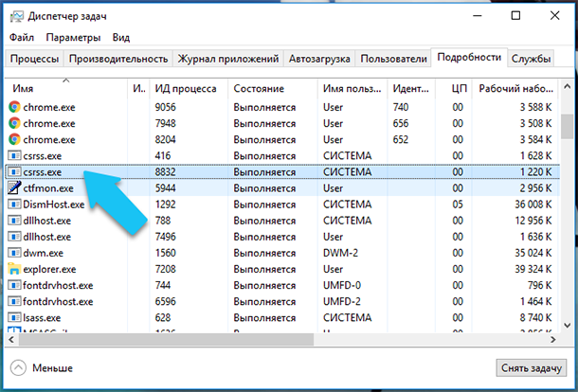
Task: Click the vertical scrollbar down arrow
Action: [568, 326]
